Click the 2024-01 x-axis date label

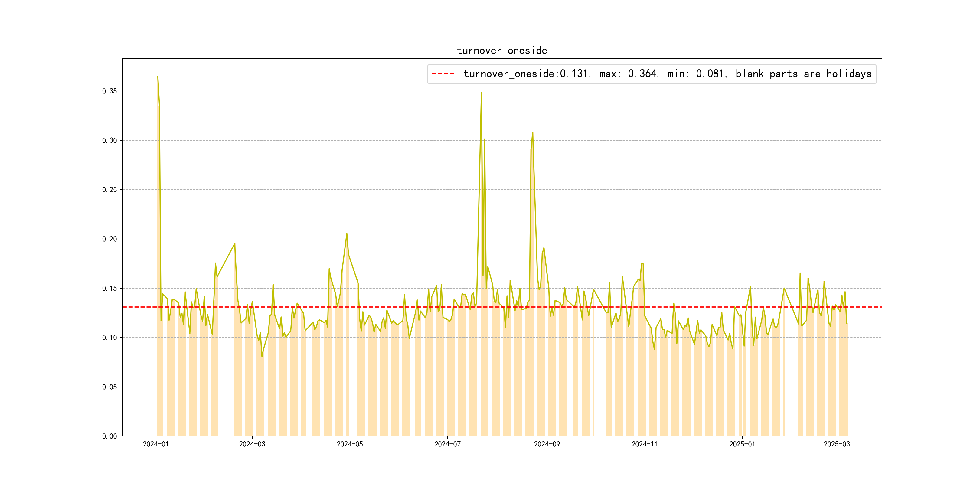[155, 444]
